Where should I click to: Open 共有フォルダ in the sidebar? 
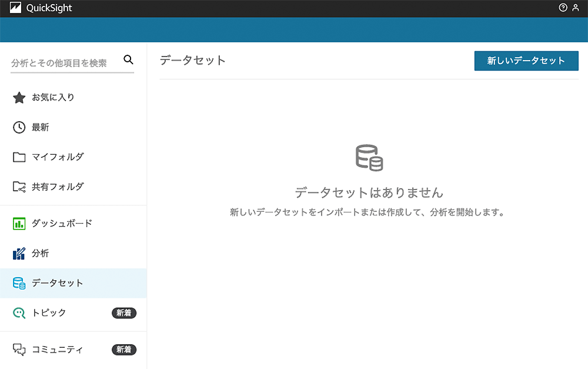(x=73, y=187)
